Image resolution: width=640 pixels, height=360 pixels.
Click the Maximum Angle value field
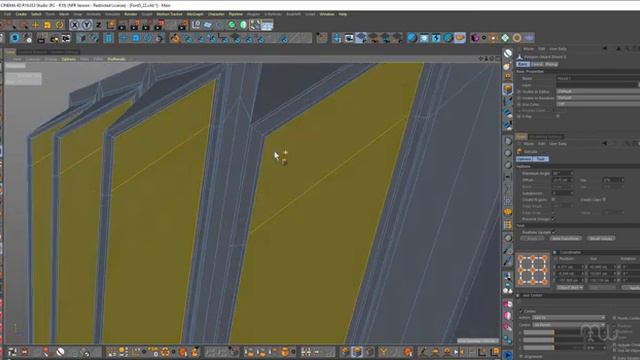pos(562,173)
